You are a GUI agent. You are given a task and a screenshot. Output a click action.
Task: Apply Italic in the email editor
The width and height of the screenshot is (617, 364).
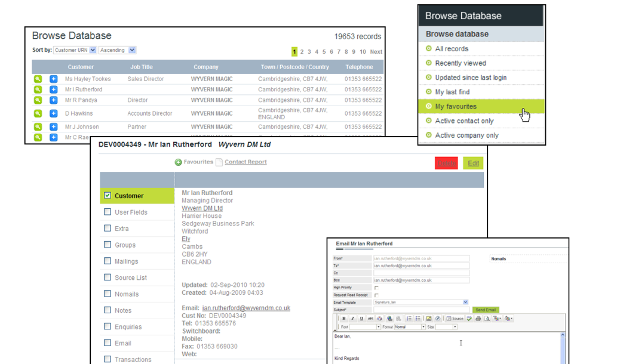pyautogui.click(x=352, y=319)
